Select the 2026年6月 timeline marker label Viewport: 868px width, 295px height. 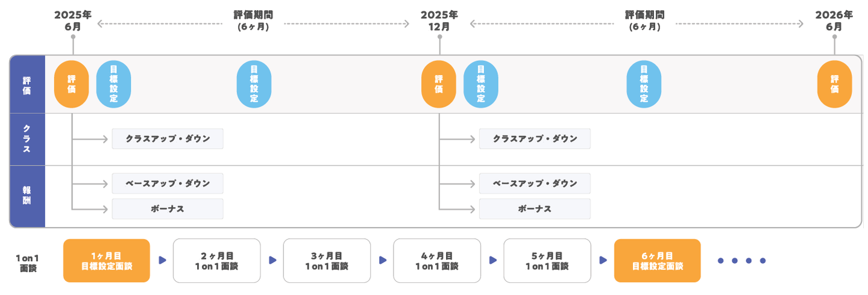834,20
